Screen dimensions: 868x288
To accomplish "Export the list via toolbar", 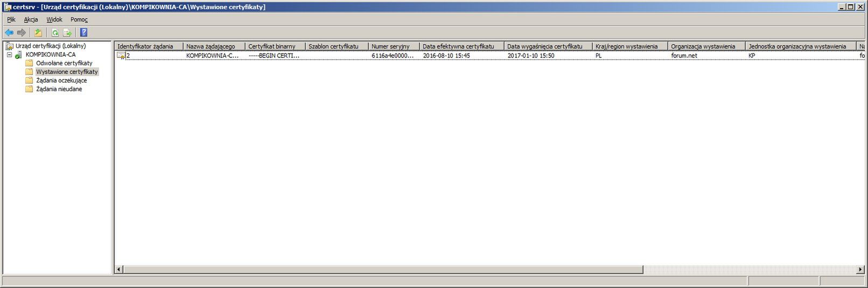I will click(x=67, y=33).
